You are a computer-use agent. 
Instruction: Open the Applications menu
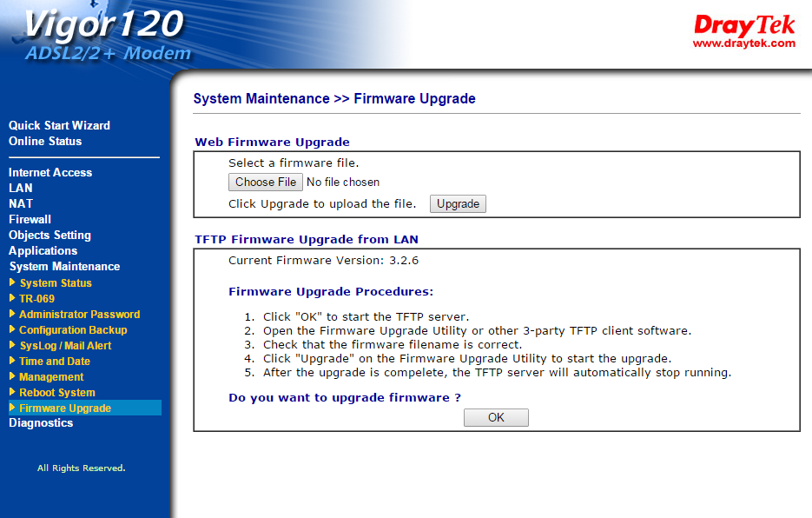(x=43, y=250)
